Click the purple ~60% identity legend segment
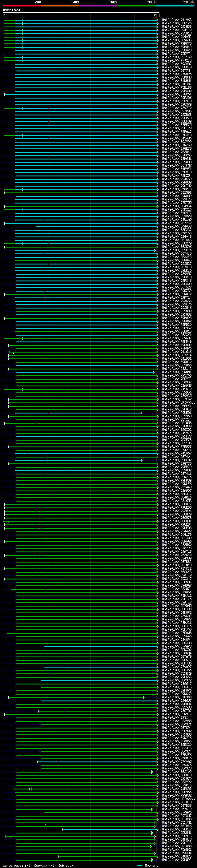This screenshot has height=868, width=197. coord(98,6)
